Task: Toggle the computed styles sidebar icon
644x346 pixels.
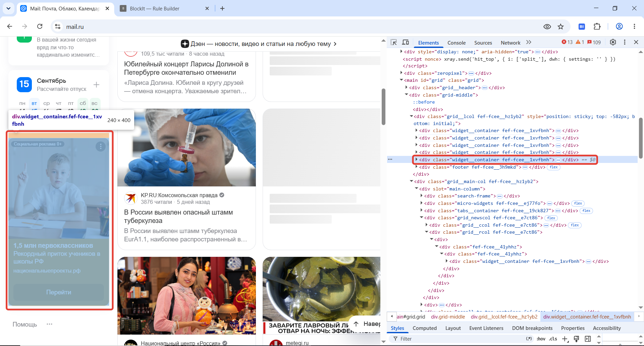Action: click(588, 339)
